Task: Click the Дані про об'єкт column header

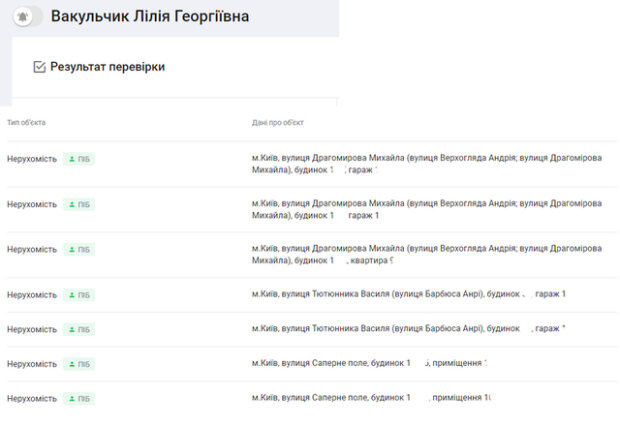Action: pyautogui.click(x=278, y=123)
